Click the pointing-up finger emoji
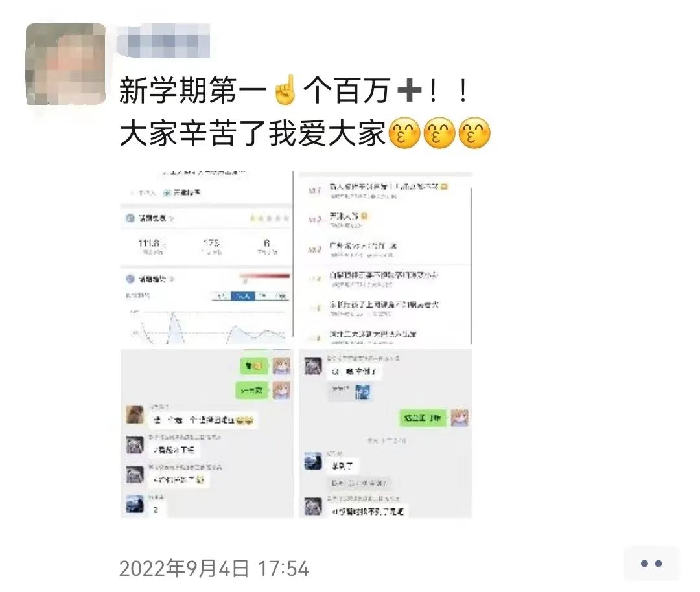This screenshot has height=592, width=700. (x=286, y=89)
